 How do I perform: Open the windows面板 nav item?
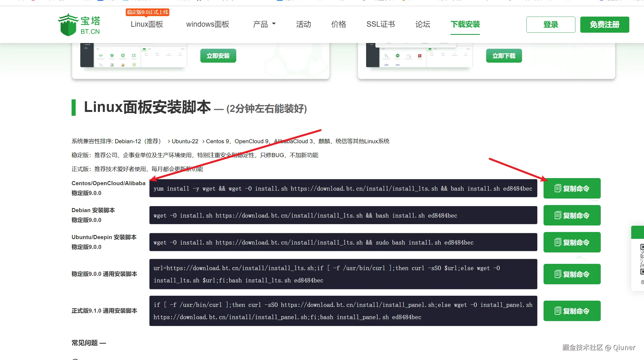click(208, 24)
